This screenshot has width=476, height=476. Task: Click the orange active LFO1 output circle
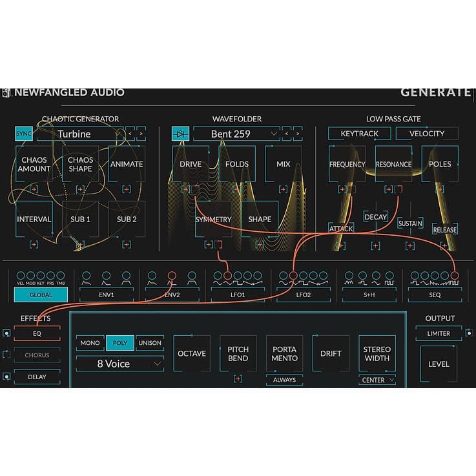point(228,276)
